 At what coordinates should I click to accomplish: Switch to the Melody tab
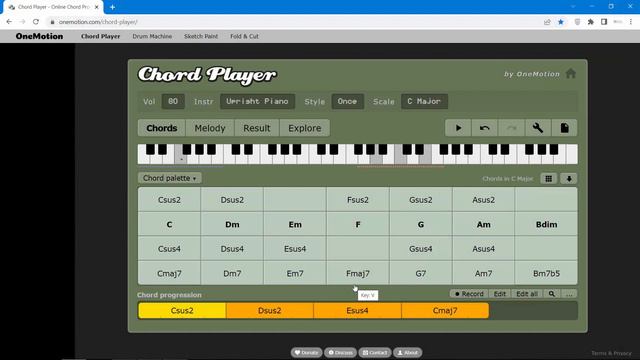click(210, 128)
